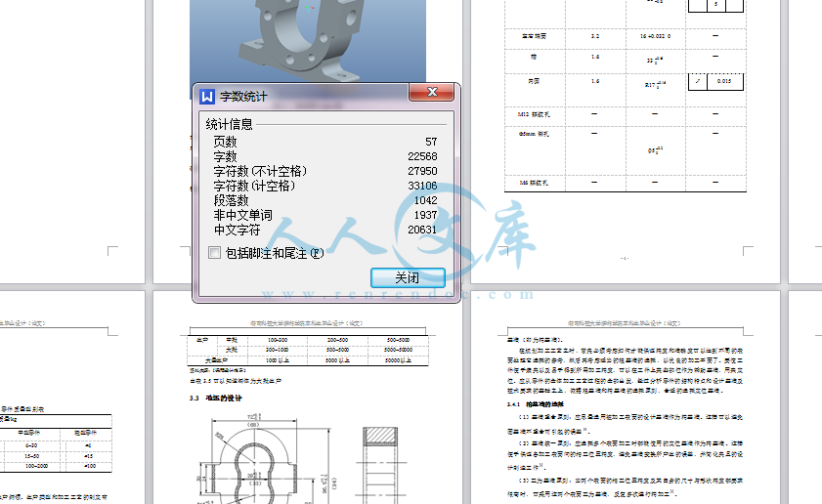The image size is (822, 504).
Task: Click the 字数统计 dialog title text
Action: point(243,97)
